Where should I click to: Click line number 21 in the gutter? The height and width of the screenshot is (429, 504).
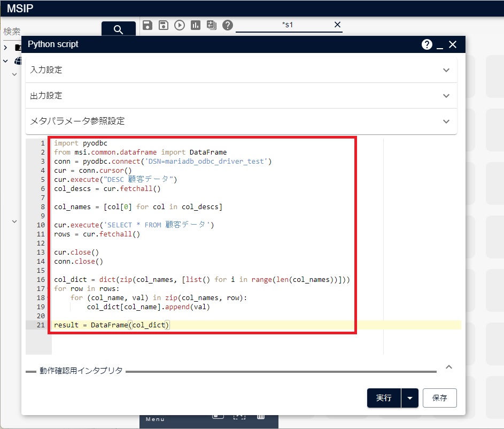pyautogui.click(x=41, y=325)
